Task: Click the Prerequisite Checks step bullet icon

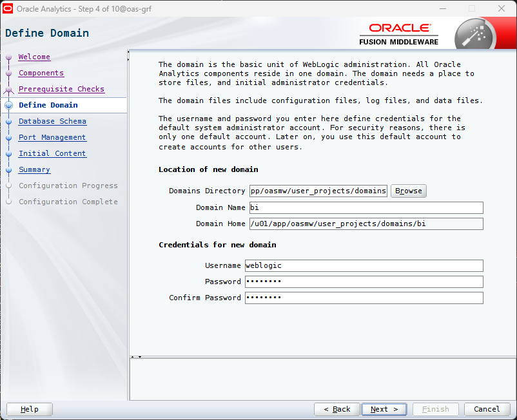Action: tap(8, 90)
